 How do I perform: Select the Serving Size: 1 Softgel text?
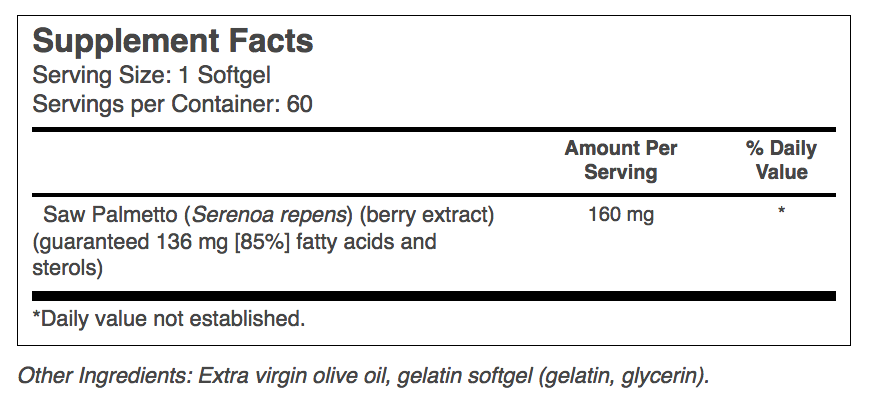151,75
